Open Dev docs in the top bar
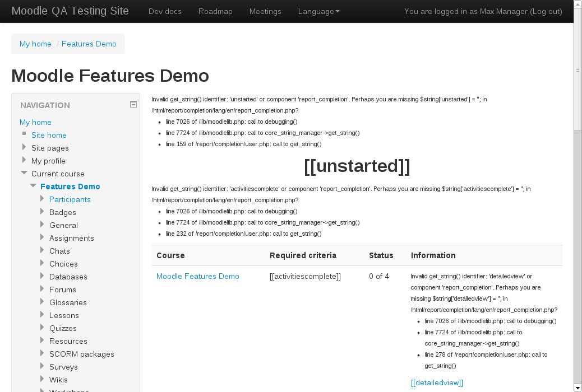582x392 pixels. point(165,12)
